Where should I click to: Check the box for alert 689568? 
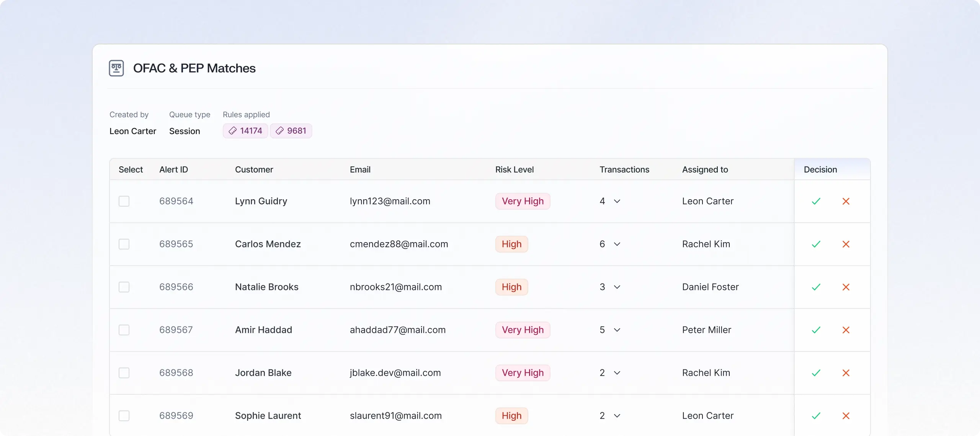(x=124, y=373)
